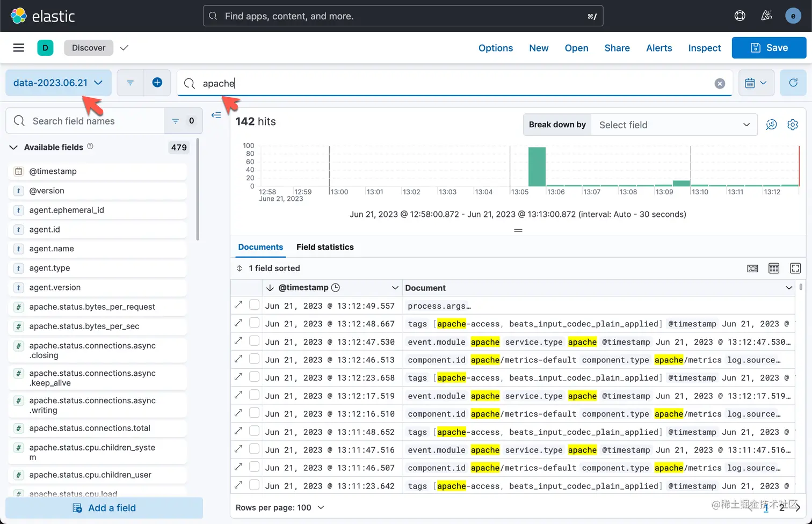
Task: Open the Alerts menu
Action: 659,48
